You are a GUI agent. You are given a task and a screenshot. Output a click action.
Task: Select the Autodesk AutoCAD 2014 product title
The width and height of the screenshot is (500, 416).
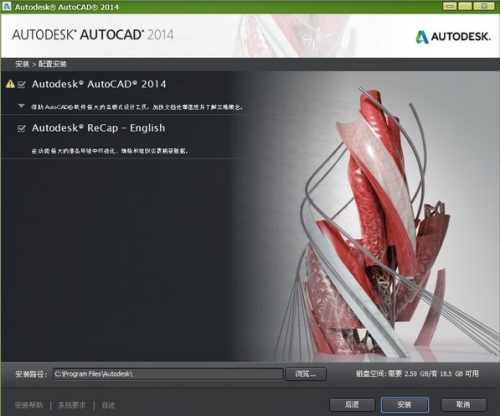coord(99,84)
